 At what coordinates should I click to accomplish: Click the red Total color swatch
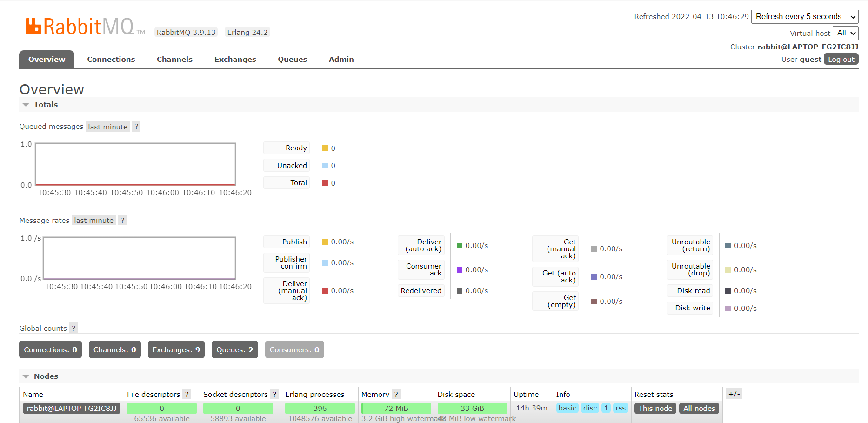click(x=325, y=183)
